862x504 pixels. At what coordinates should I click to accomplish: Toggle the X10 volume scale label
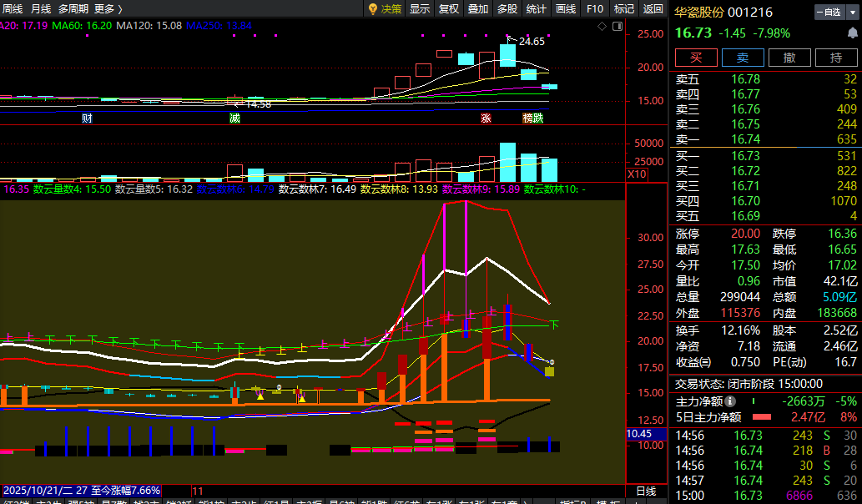pos(637,174)
